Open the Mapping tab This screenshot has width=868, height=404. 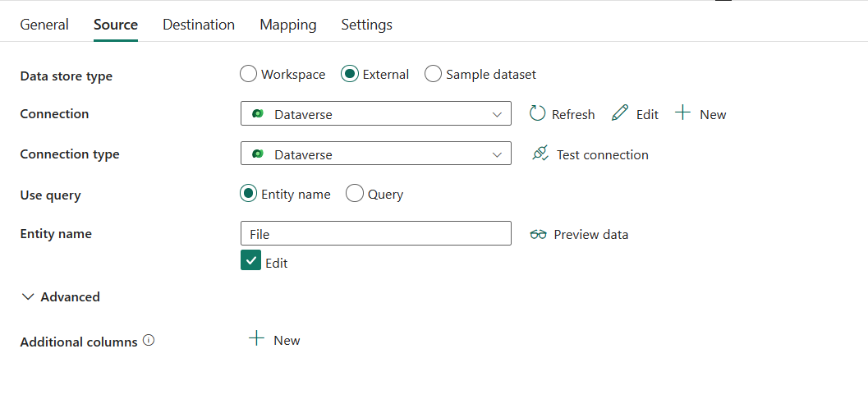point(288,25)
